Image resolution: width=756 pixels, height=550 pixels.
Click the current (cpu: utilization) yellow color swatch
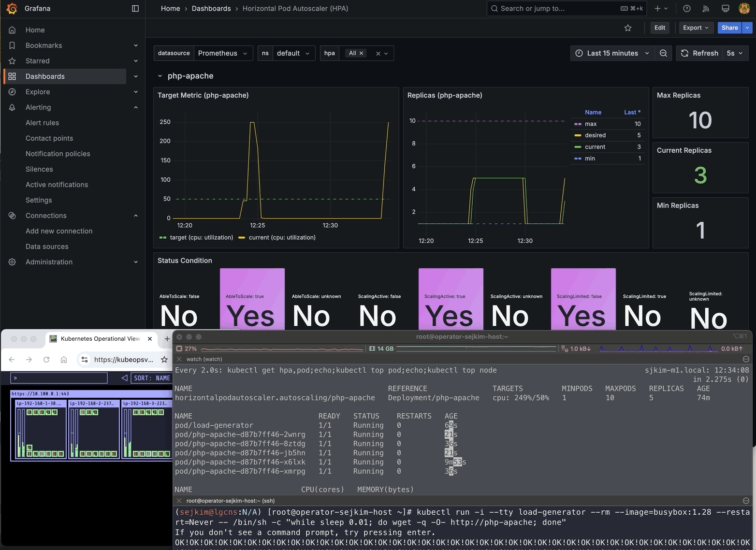coord(242,237)
